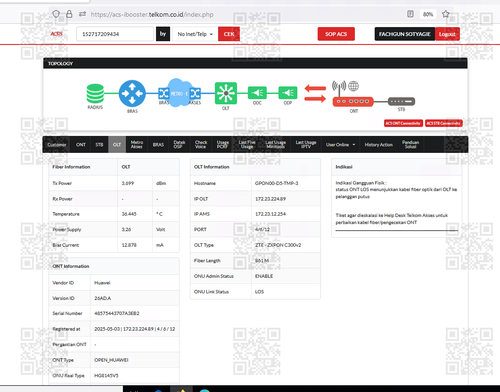Click IP AMS value 172.23.12.254
500x392 pixels.
[x=270, y=214]
